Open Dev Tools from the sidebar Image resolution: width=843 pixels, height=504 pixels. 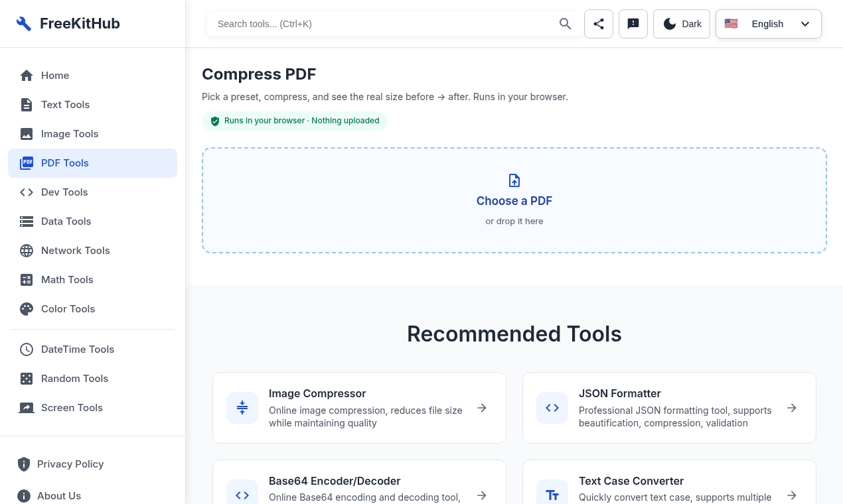[x=92, y=192]
